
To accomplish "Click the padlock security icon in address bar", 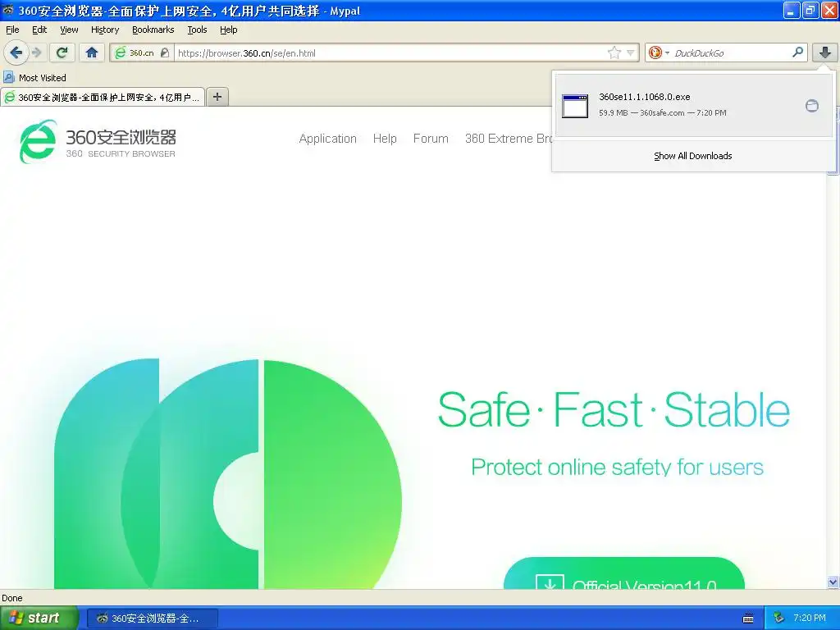I will pos(165,52).
